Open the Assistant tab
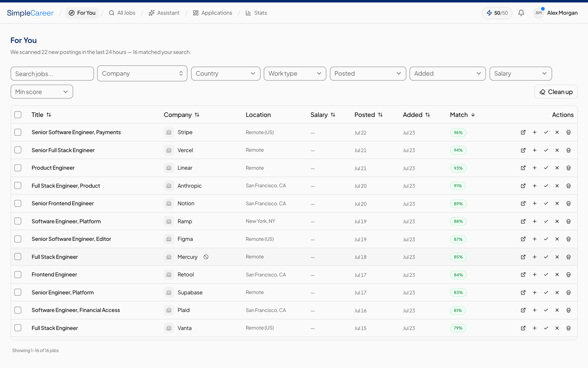This screenshot has width=588, height=368. tap(164, 13)
